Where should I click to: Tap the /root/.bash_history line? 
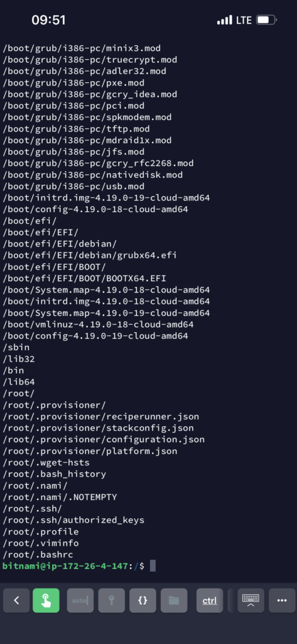pyautogui.click(x=54, y=474)
